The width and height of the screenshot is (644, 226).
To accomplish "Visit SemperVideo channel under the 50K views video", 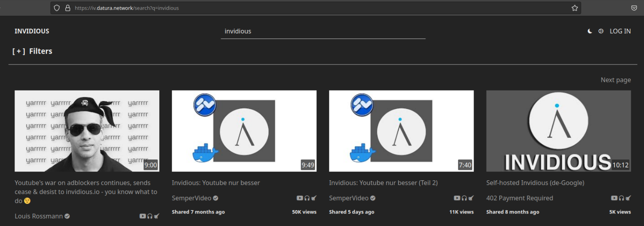I will (x=191, y=198).
